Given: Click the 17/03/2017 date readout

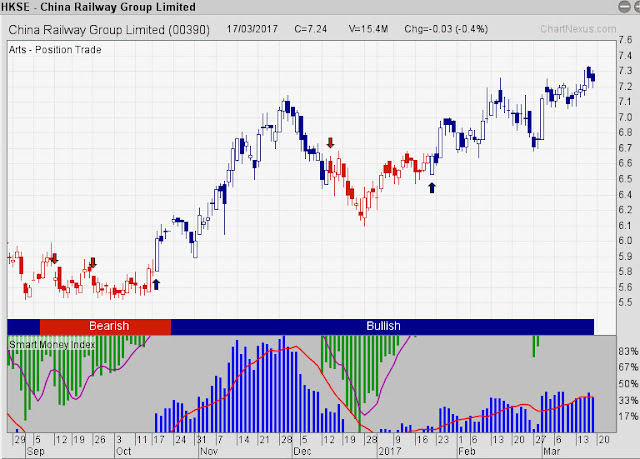Looking at the screenshot, I should (252, 29).
